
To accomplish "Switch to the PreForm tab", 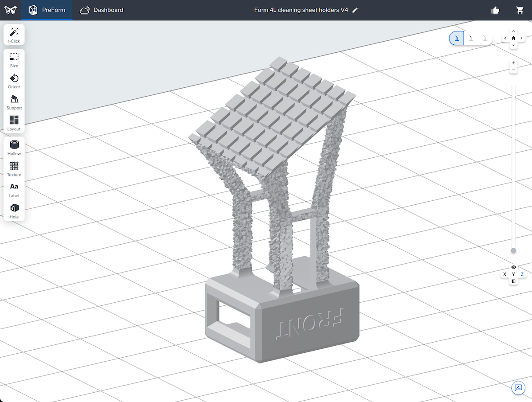I will (47, 10).
